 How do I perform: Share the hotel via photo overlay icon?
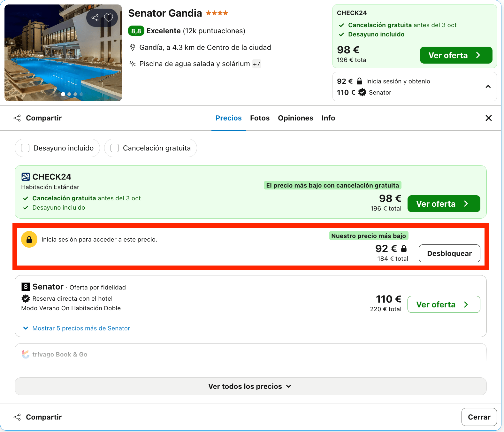click(95, 18)
